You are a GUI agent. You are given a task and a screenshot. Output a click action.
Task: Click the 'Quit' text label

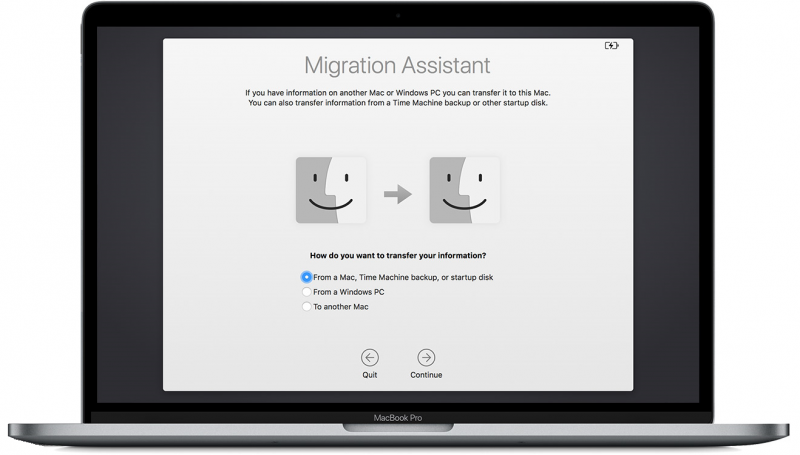pyautogui.click(x=370, y=375)
